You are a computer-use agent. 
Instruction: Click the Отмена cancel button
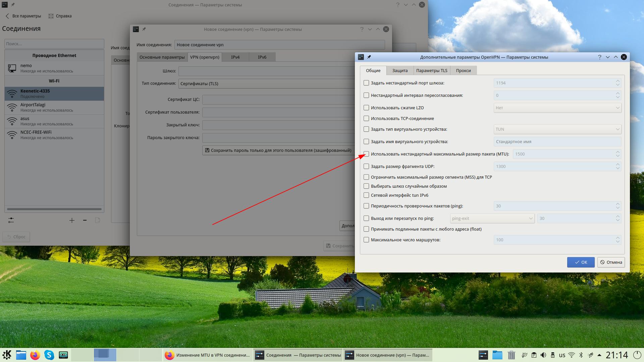[611, 262]
